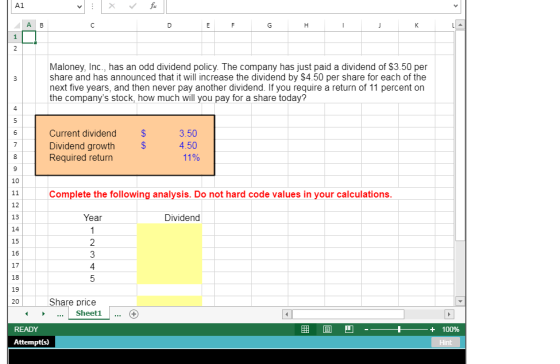The image size is (560, 364).
Task: Click the Cancel X formula icon
Action: pyautogui.click(x=112, y=6)
